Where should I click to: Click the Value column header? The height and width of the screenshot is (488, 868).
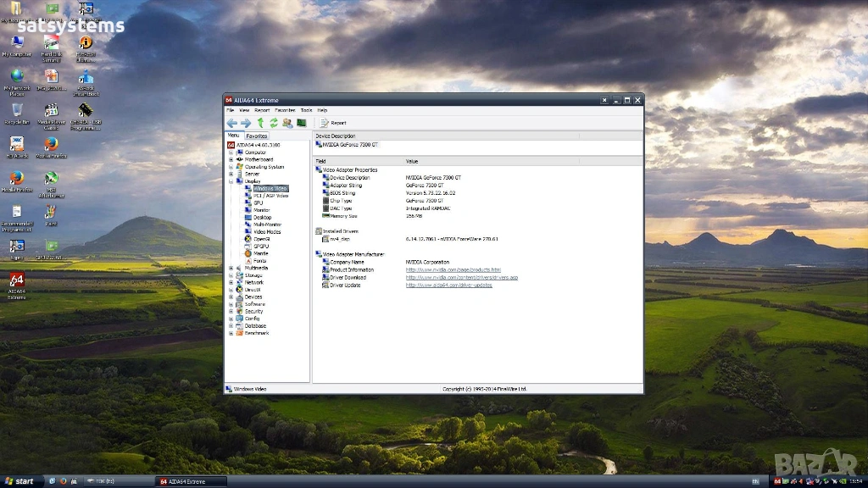412,161
